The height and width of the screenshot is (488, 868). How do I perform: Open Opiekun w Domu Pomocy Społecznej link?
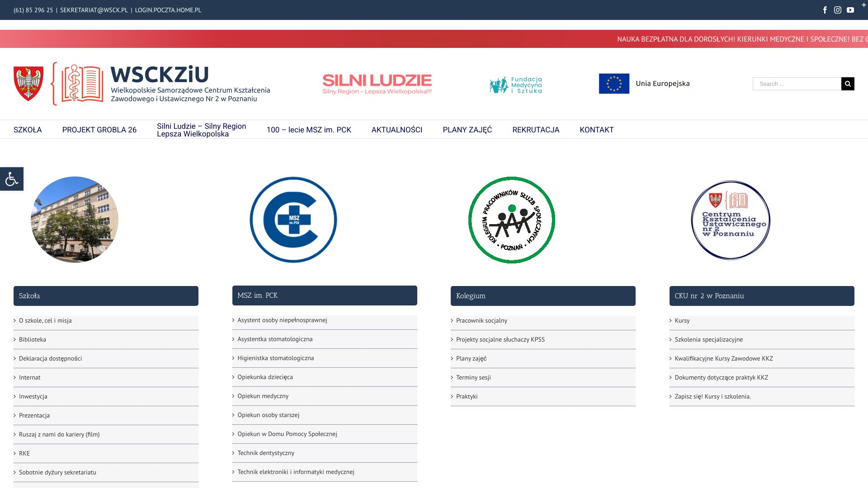[288, 434]
